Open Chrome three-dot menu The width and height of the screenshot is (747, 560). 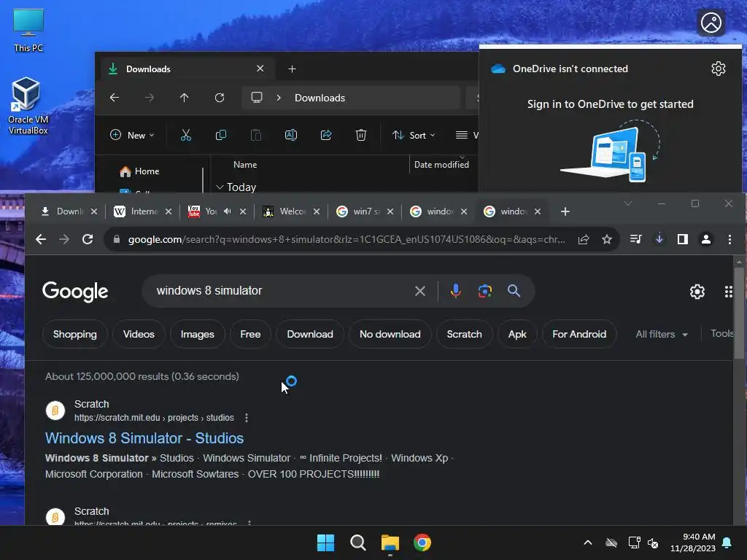(x=729, y=239)
